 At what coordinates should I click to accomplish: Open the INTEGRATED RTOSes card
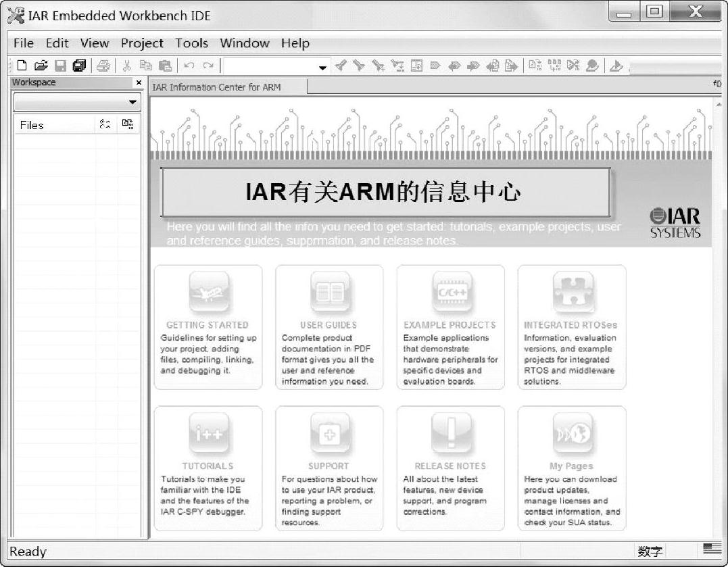point(572,327)
